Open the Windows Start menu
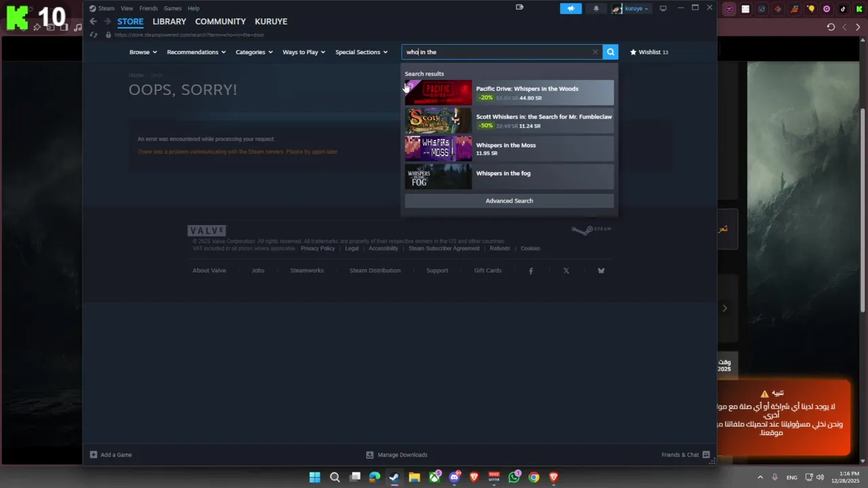 [315, 477]
